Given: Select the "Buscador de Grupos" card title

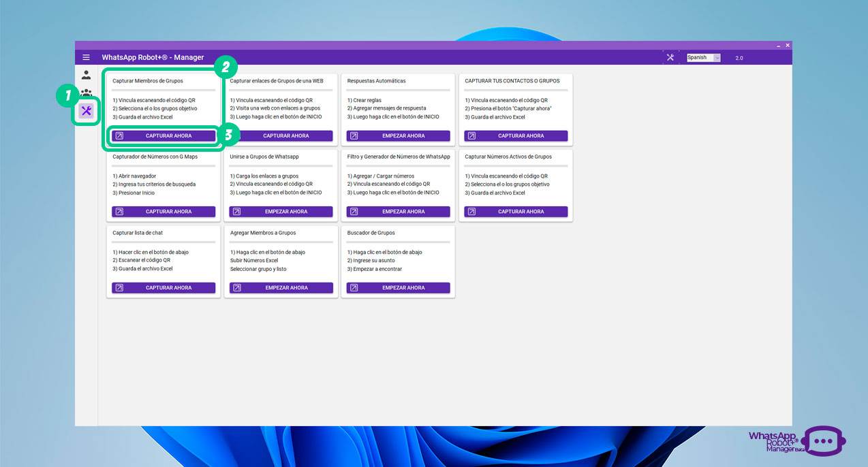Looking at the screenshot, I should [371, 233].
